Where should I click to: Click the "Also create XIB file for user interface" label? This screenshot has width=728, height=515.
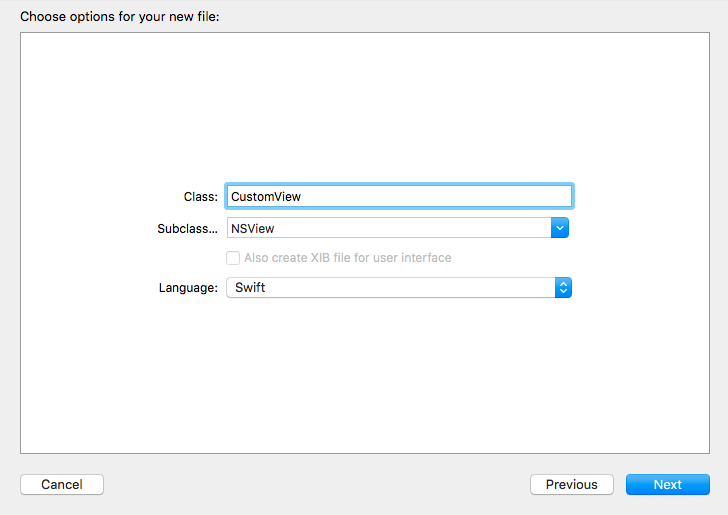[x=347, y=258]
